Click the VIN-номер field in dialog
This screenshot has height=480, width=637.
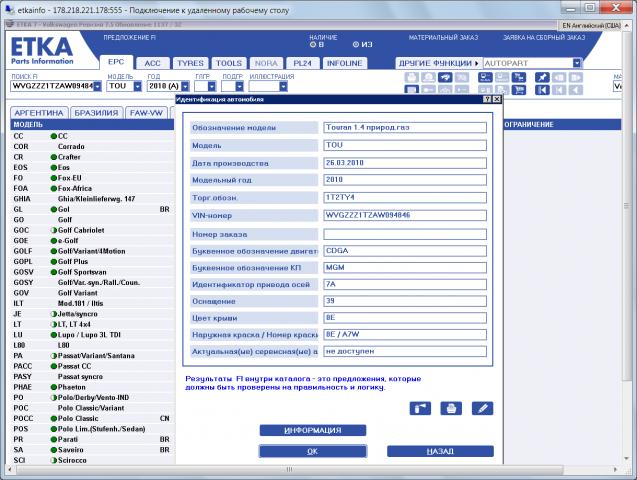point(405,215)
